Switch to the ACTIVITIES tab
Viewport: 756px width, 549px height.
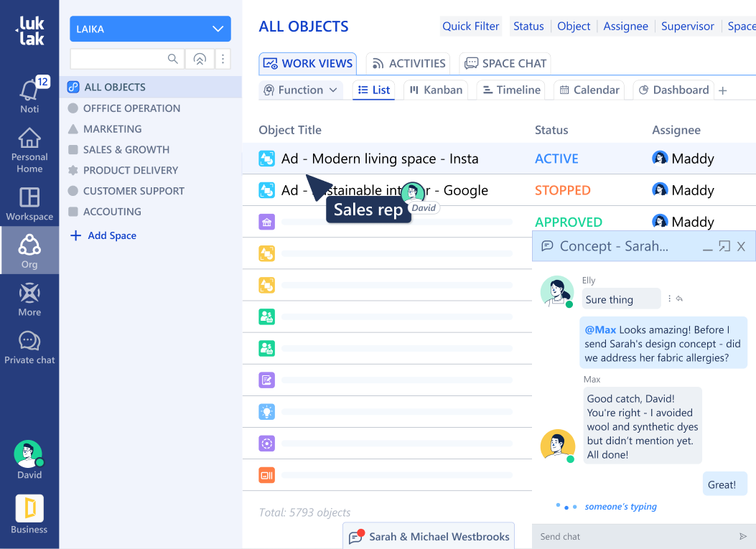[408, 63]
